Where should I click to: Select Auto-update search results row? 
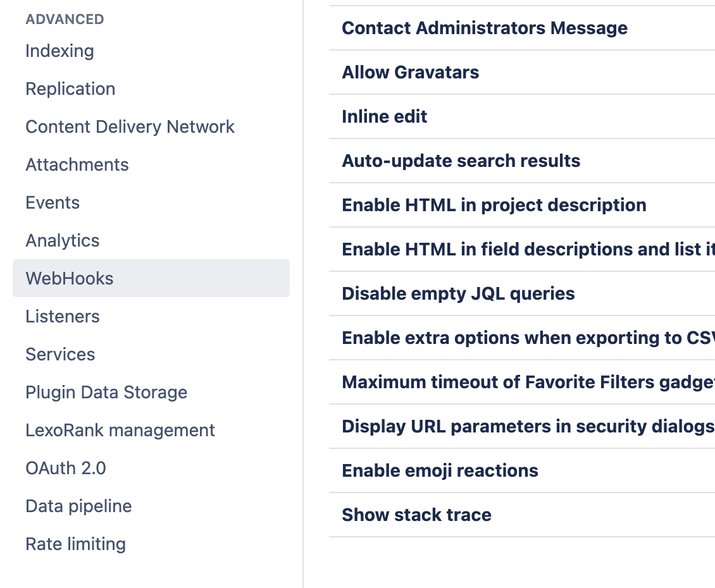point(461,161)
